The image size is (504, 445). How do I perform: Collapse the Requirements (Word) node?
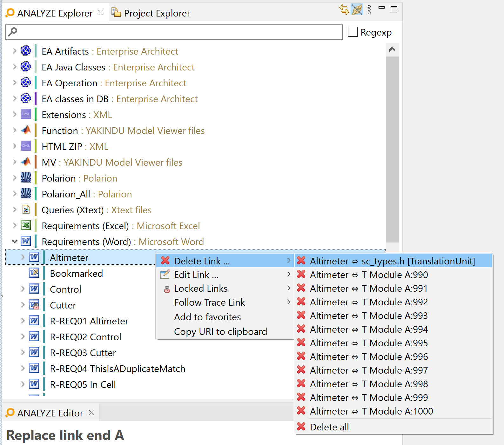[x=14, y=241]
